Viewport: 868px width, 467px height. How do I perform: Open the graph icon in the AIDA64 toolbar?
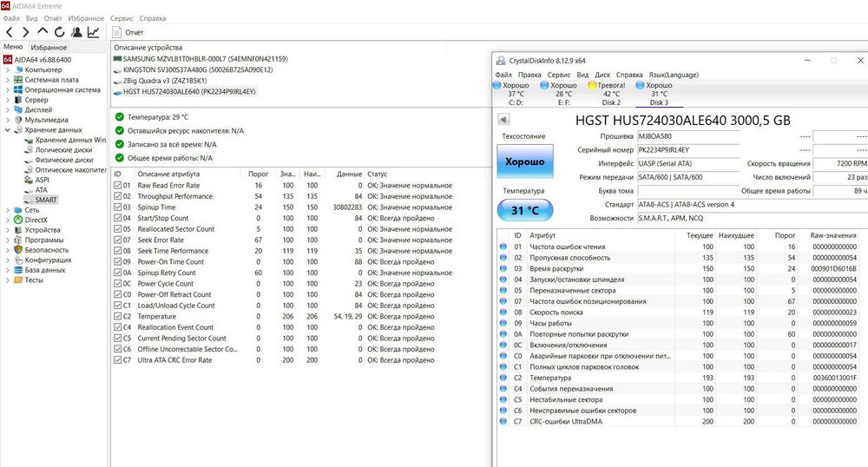[93, 32]
